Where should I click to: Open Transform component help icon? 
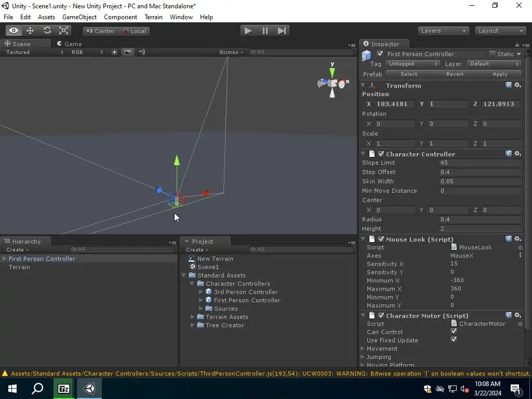[508, 85]
